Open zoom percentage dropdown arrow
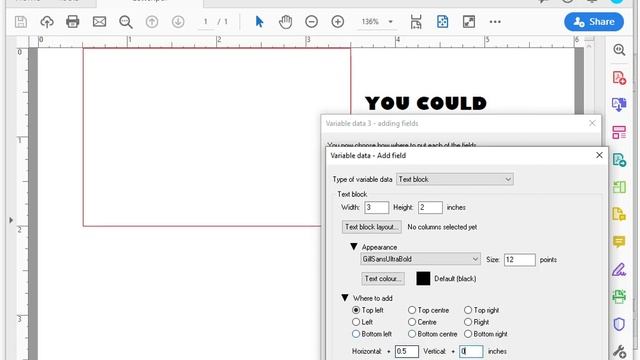This screenshot has width=640, height=360. point(390,22)
